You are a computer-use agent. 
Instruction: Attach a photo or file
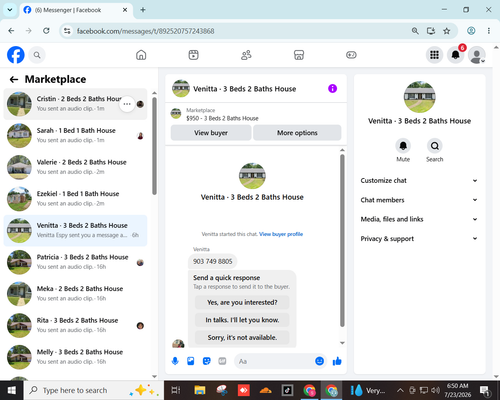pos(191,361)
